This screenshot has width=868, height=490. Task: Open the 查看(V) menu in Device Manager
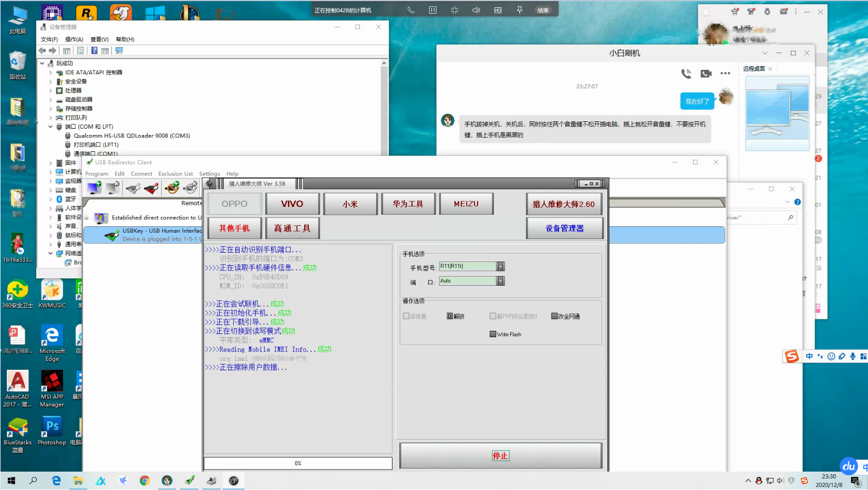99,39
